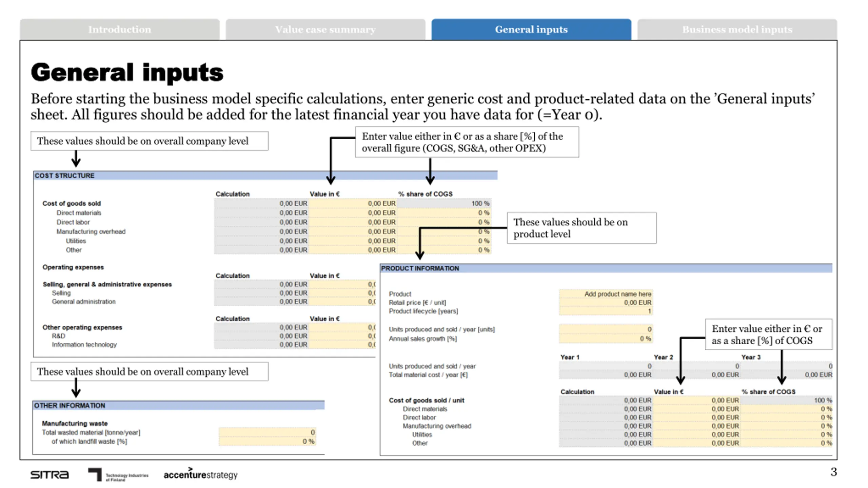Select Units produced and sold input cell
The image size is (868, 488).
click(x=606, y=329)
